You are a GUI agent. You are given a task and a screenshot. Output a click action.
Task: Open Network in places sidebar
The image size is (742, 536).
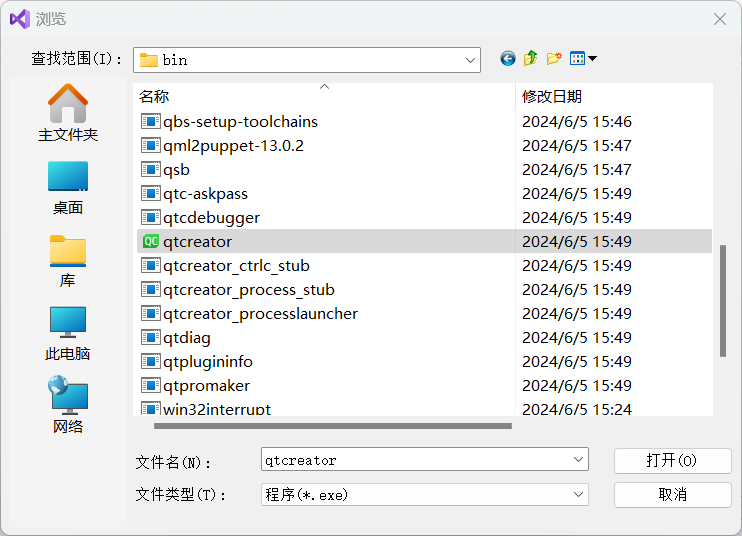click(68, 405)
